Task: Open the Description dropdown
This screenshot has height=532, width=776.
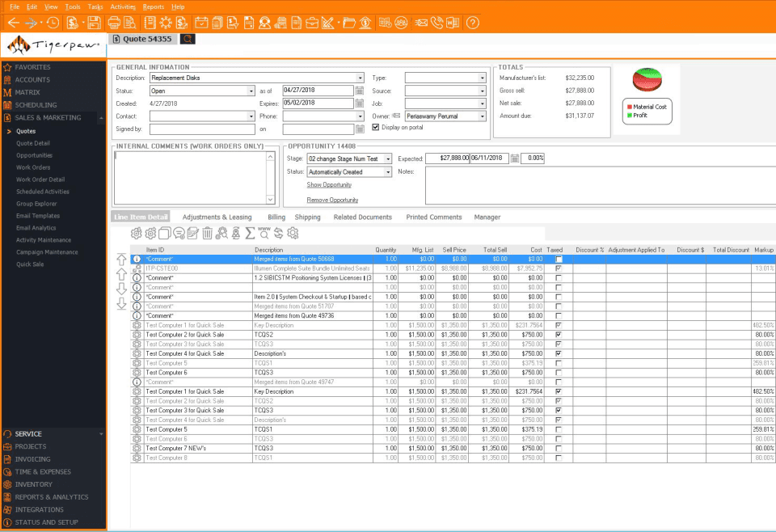Action: tap(360, 78)
